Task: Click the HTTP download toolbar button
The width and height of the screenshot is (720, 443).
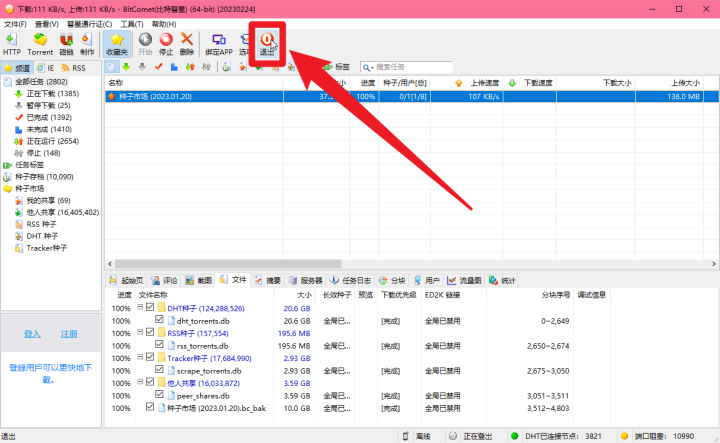Action: pos(11,44)
